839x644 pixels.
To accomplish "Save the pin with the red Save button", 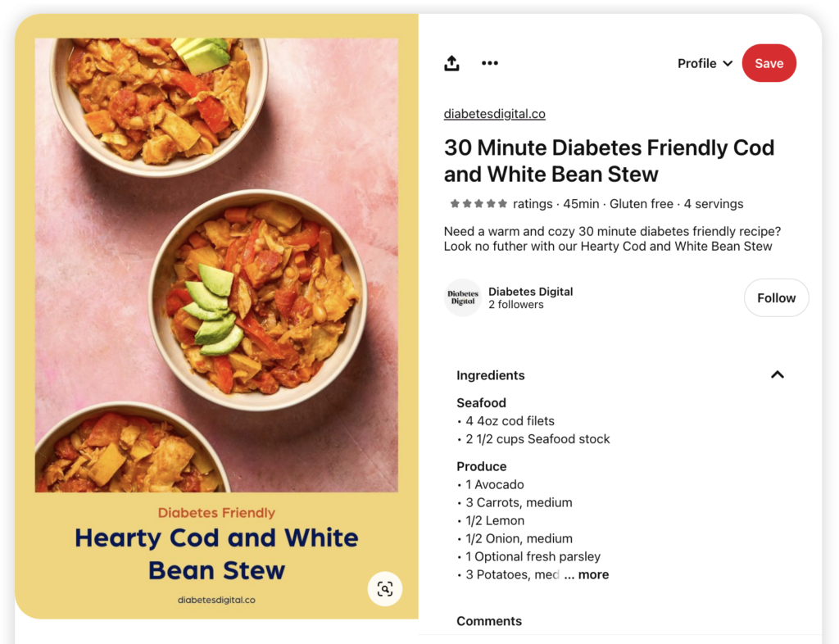I will [769, 63].
